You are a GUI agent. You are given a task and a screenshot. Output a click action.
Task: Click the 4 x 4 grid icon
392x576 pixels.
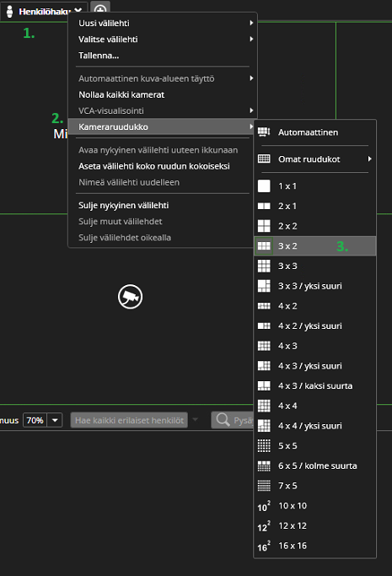pos(264,406)
